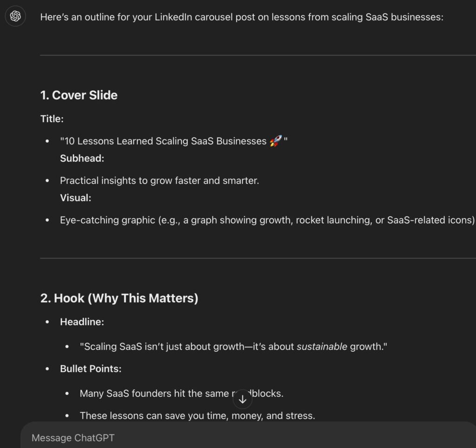Screen dimensions: 476x448
Task: Click the ChatGPT logo avatar icon
Action: [15, 16]
